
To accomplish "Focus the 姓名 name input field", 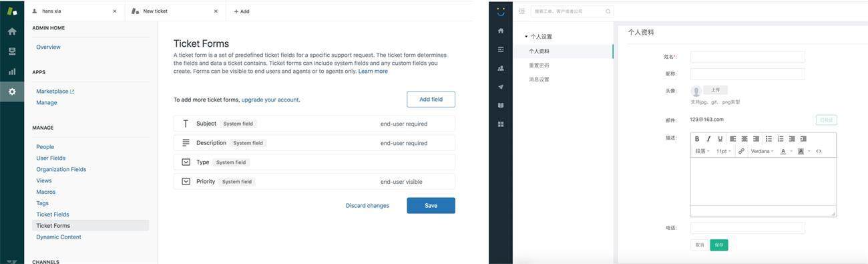I will (748, 57).
